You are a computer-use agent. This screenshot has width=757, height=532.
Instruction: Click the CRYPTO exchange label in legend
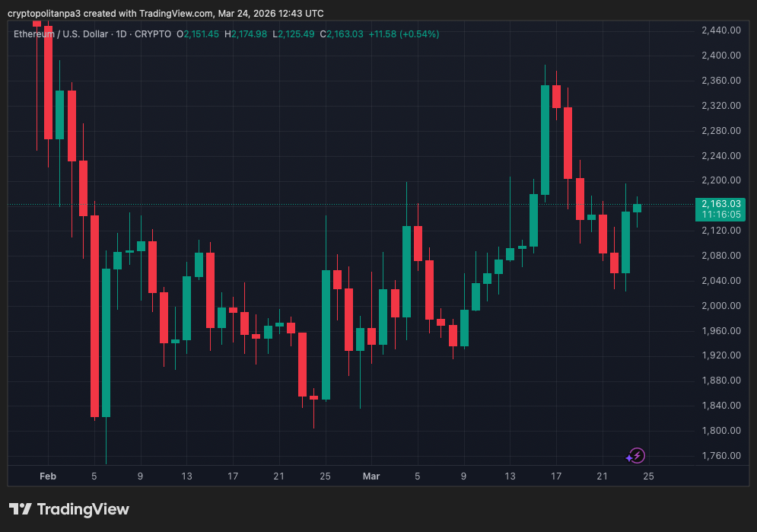[x=152, y=34]
